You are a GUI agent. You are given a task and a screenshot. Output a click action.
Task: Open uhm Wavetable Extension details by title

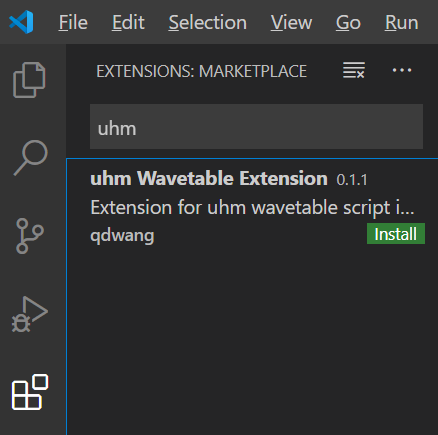[209, 178]
